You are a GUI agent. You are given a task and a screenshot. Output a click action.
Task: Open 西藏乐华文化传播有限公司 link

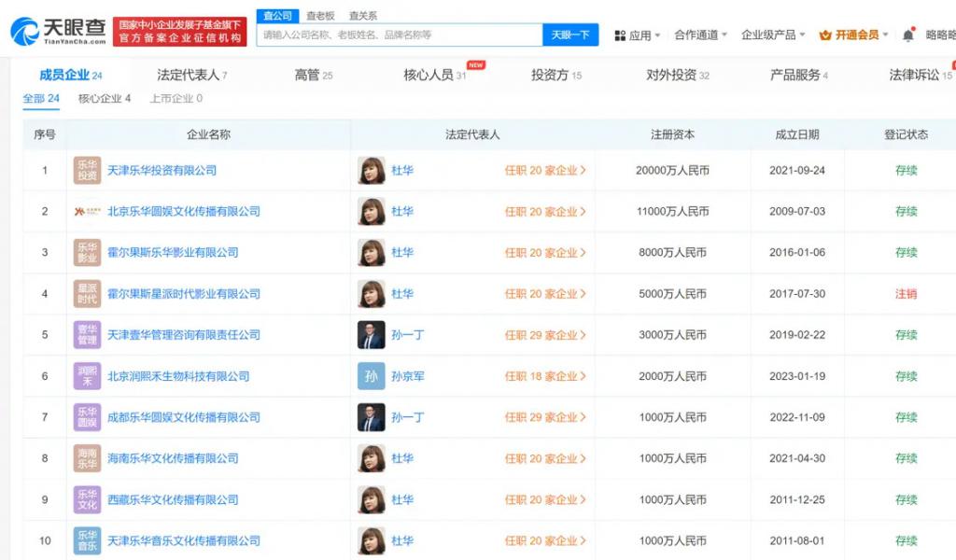coord(173,499)
